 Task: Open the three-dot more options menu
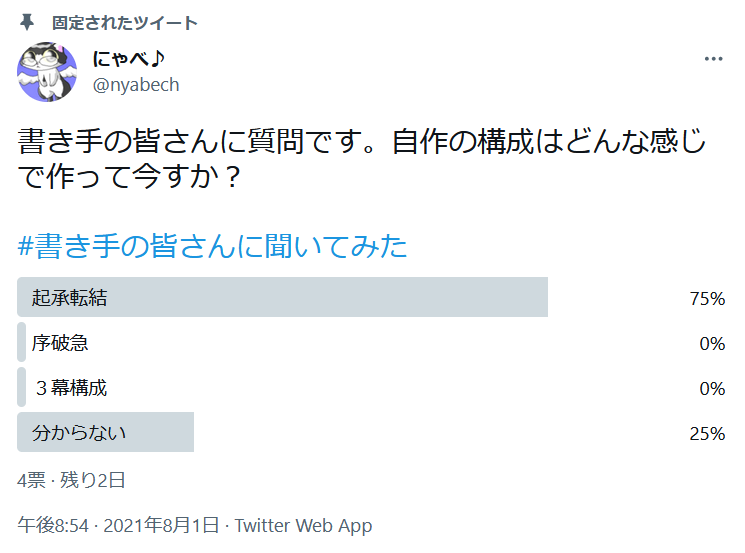(x=713, y=59)
